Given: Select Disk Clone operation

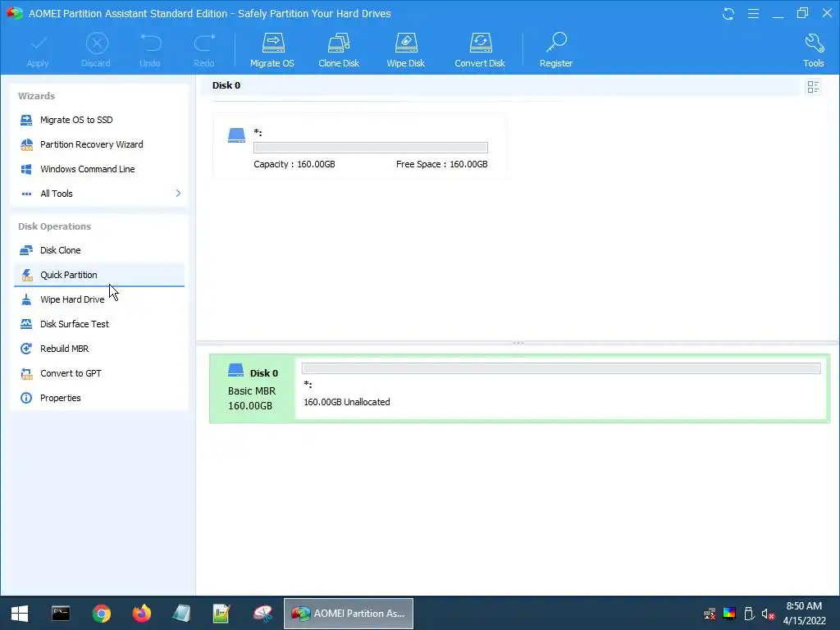Looking at the screenshot, I should pyautogui.click(x=99, y=250).
